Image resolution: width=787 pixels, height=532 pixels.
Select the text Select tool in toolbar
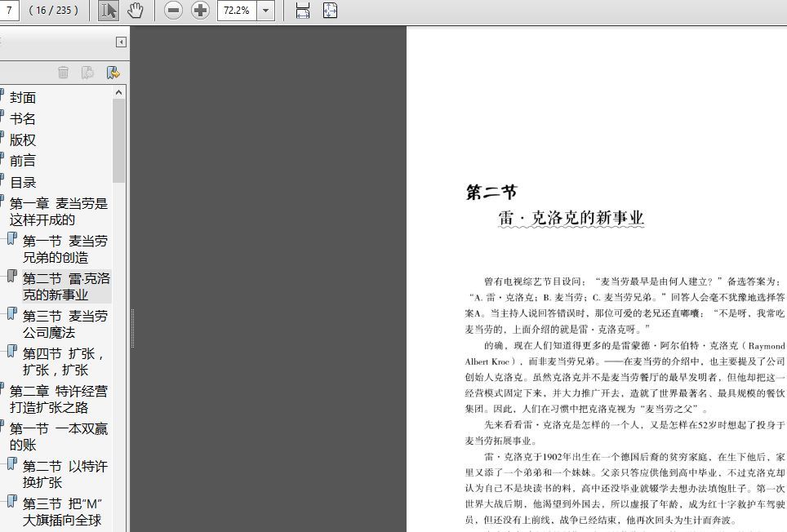[108, 11]
